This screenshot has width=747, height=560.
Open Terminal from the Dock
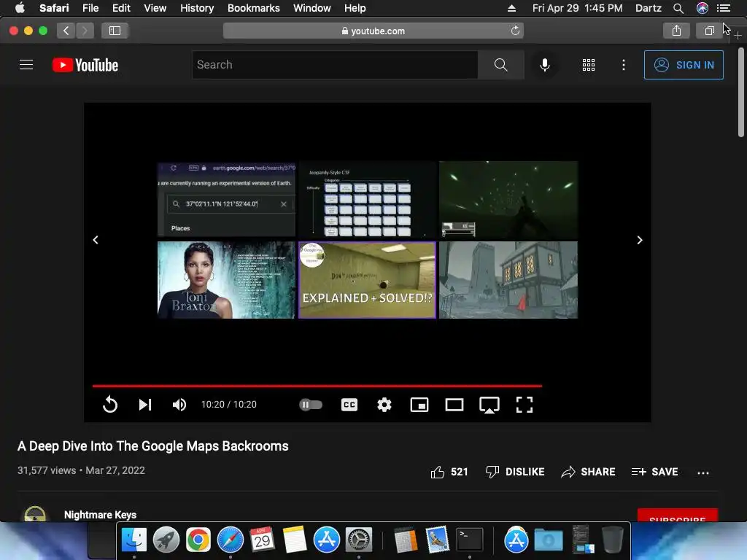(470, 540)
